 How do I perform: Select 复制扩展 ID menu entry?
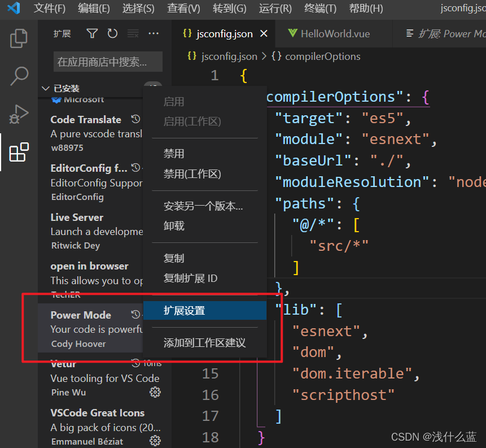click(205, 279)
